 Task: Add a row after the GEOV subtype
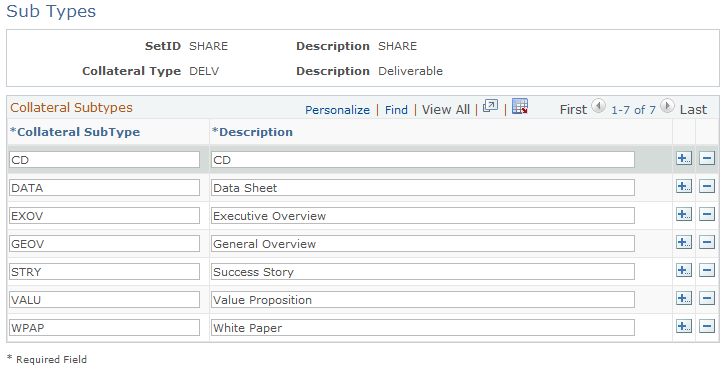pyautogui.click(x=684, y=243)
